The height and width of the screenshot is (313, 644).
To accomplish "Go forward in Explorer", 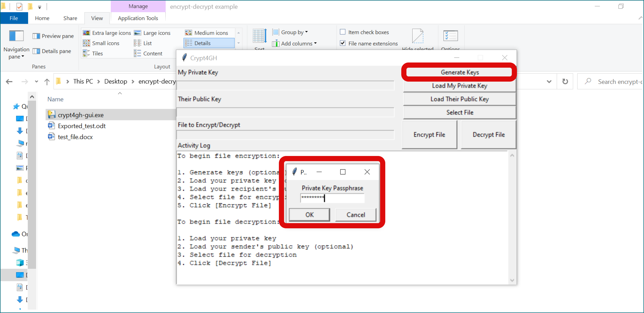I will [25, 82].
